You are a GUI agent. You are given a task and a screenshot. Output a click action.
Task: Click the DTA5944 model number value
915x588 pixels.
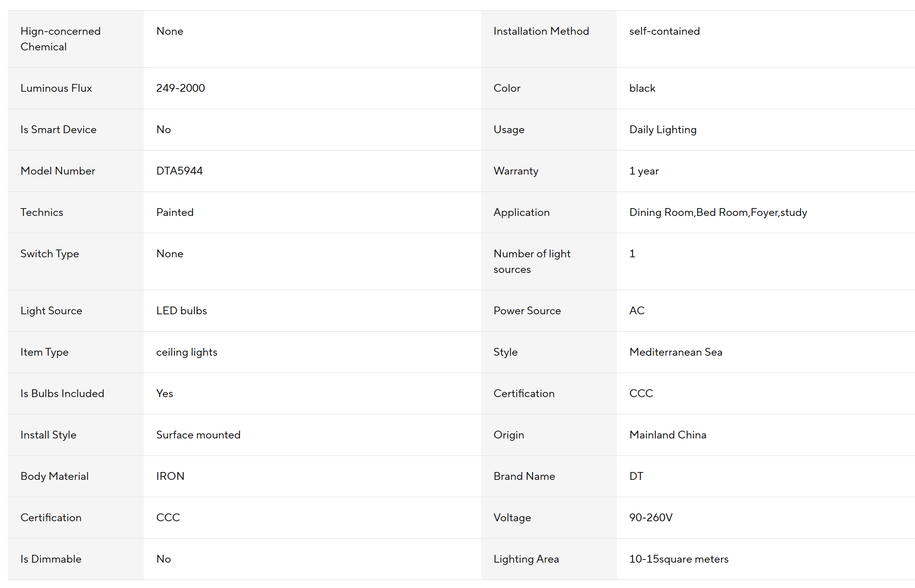[x=179, y=171]
